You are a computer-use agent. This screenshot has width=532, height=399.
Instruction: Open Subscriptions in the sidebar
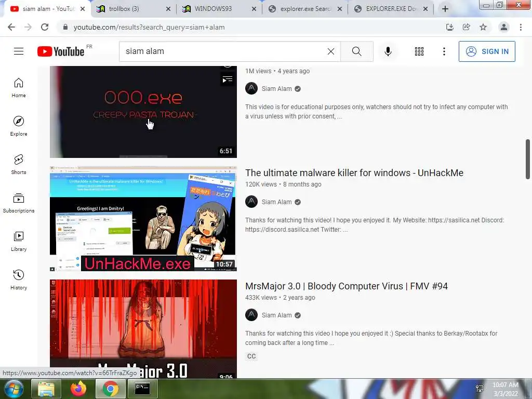[x=19, y=203]
